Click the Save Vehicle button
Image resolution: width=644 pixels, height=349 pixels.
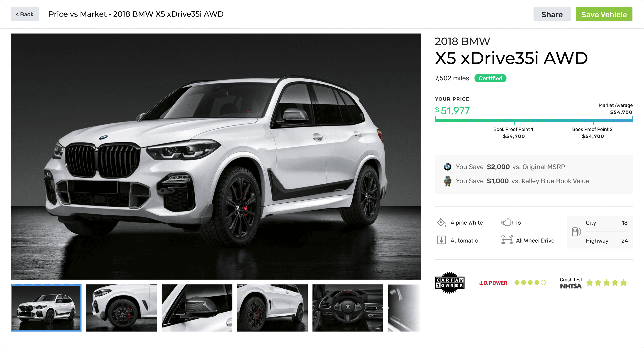click(x=604, y=14)
